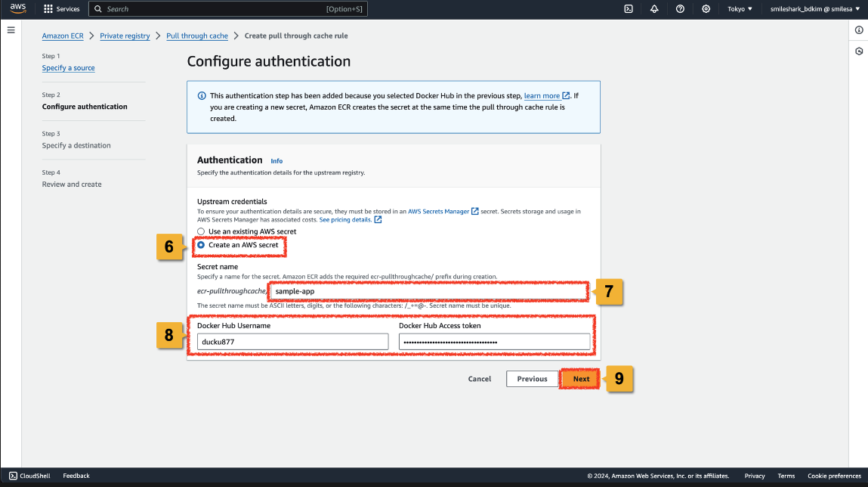
Task: Click the Docker Hub Username field
Action: pos(292,343)
